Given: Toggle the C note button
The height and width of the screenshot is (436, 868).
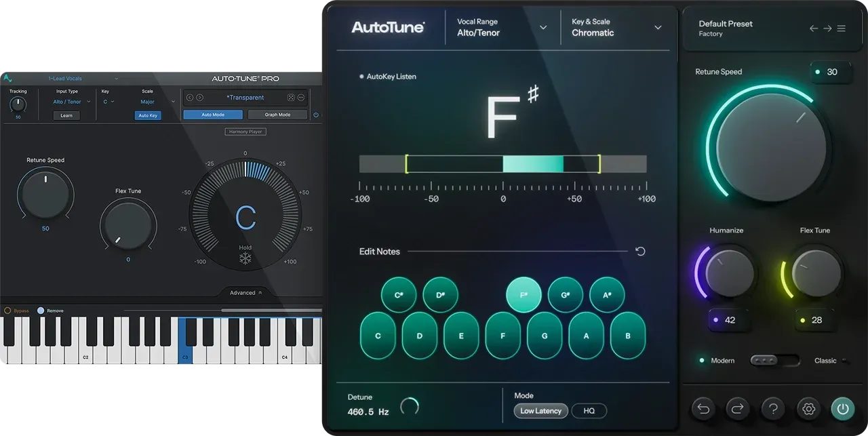Looking at the screenshot, I should pos(378,336).
